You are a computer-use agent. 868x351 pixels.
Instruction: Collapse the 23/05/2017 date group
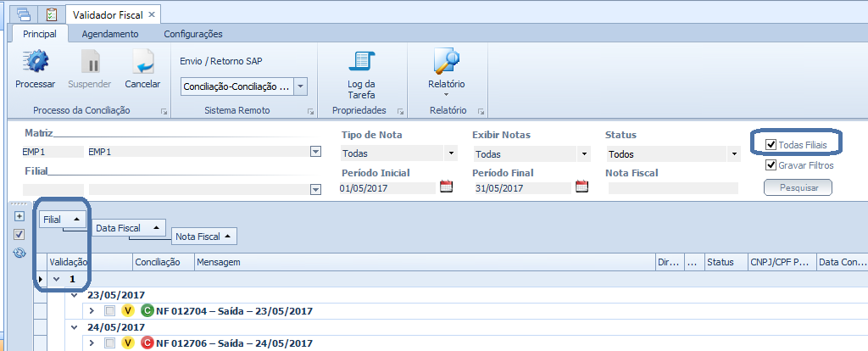(75, 295)
